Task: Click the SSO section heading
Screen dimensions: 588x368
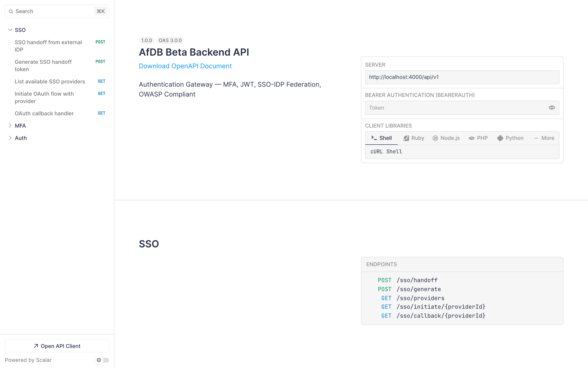Action: coord(149,244)
